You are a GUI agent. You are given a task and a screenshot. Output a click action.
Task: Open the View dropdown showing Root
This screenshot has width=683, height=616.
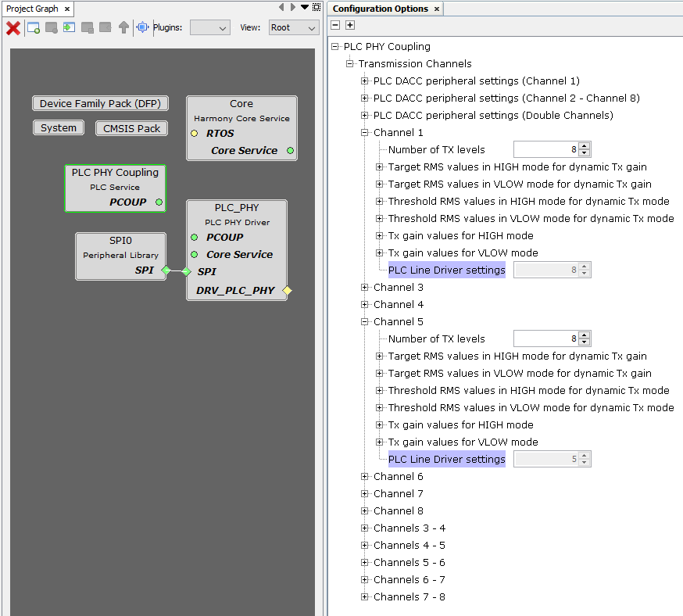(x=293, y=28)
